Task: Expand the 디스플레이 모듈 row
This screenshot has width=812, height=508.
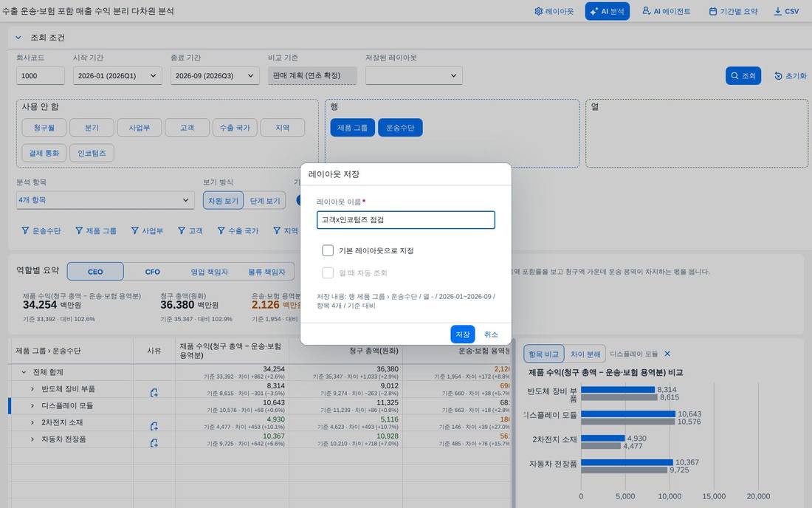Action: pyautogui.click(x=32, y=405)
